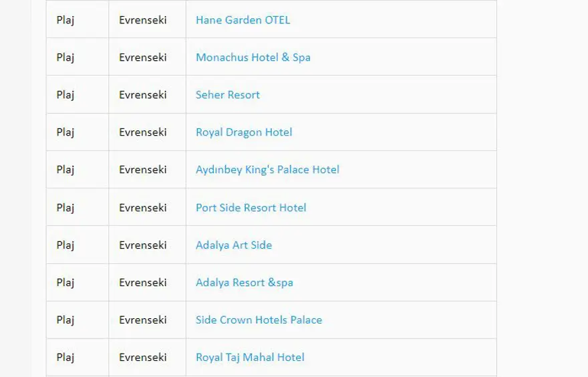Click Evrenseki cell in Monachus Hotel row
The width and height of the screenshot is (588, 377).
pos(142,57)
